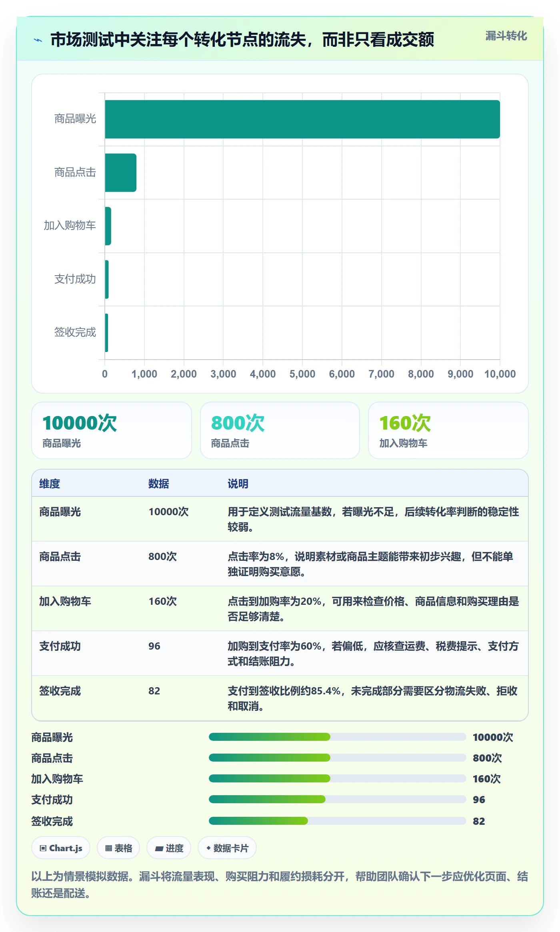Click the 加入购物车 progress bar
The image size is (560, 932).
[337, 778]
